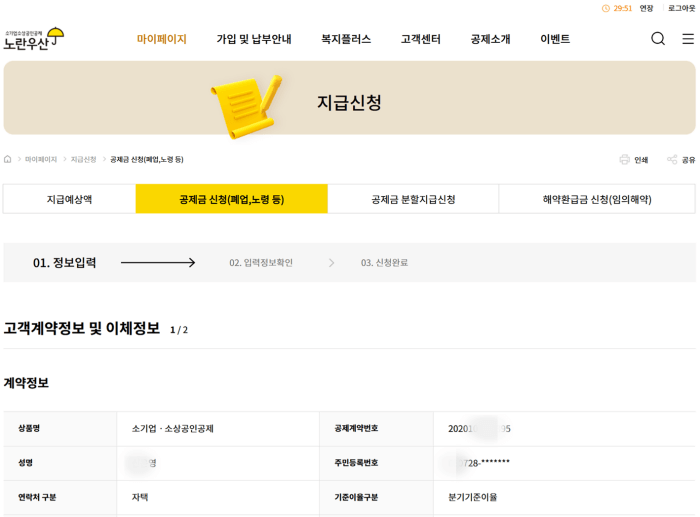The image size is (700, 517).
Task: Click 공유 share label
Action: [x=688, y=160]
